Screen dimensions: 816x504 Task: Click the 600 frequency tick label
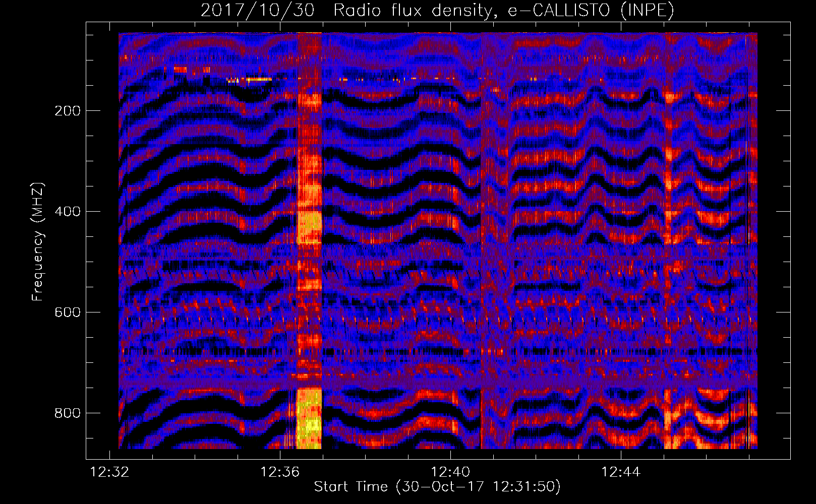[68, 312]
